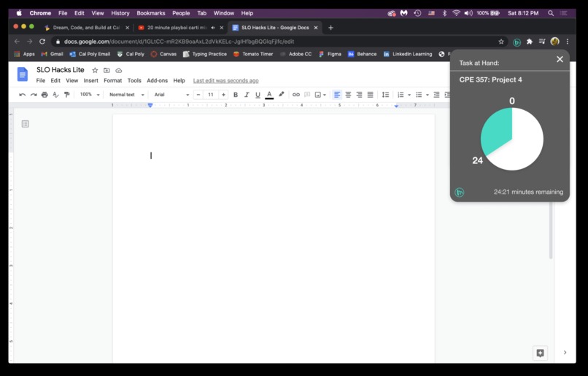The width and height of the screenshot is (588, 376).
Task: Check cloud save status icon
Action: [118, 71]
